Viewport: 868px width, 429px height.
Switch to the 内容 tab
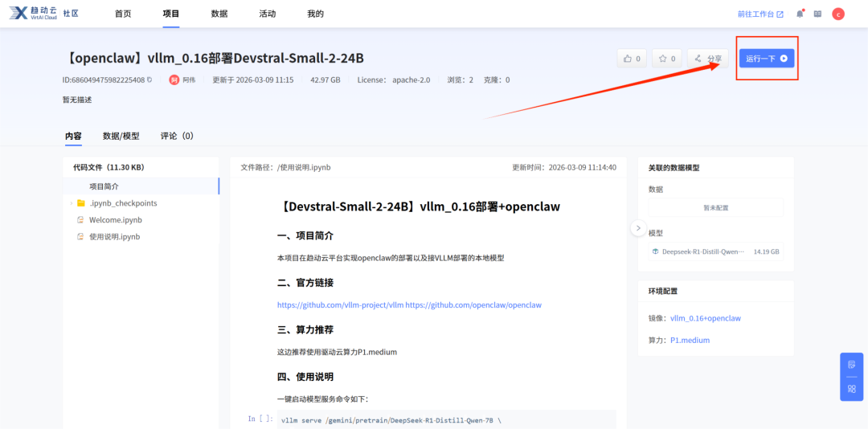tap(73, 136)
